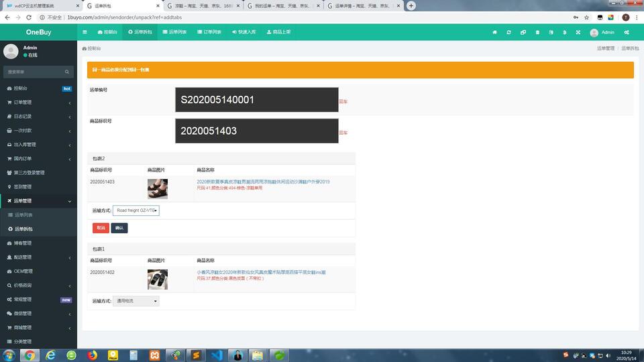Bookmark this page with the star icon
Screen dimensions: 644x362
pyautogui.click(x=586, y=17)
